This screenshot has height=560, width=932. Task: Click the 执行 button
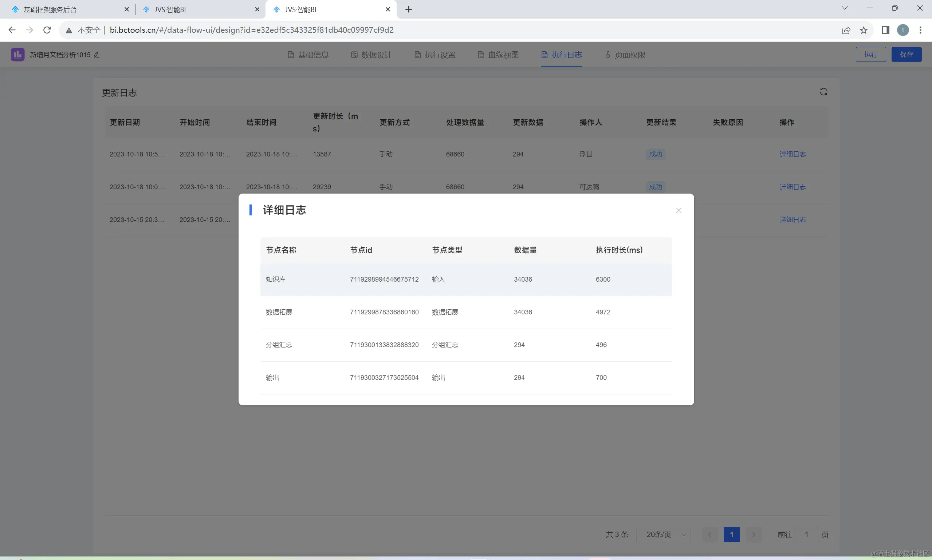pos(870,54)
